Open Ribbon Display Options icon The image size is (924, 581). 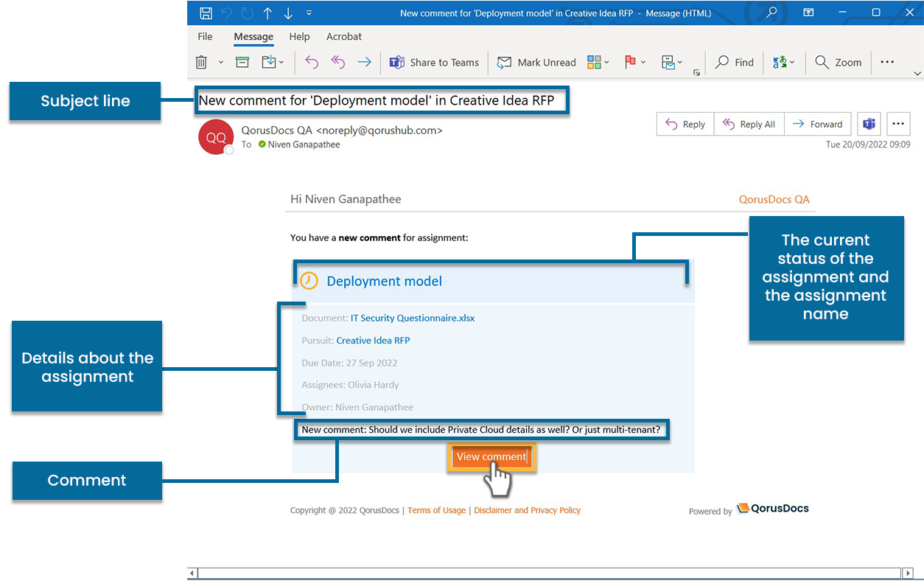[808, 13]
